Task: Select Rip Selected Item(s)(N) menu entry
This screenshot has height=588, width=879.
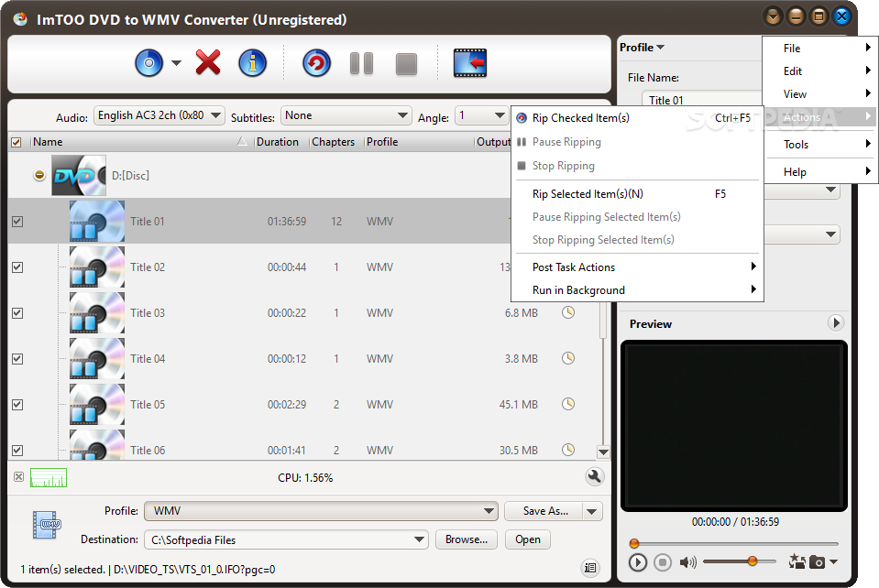Action: point(637,194)
